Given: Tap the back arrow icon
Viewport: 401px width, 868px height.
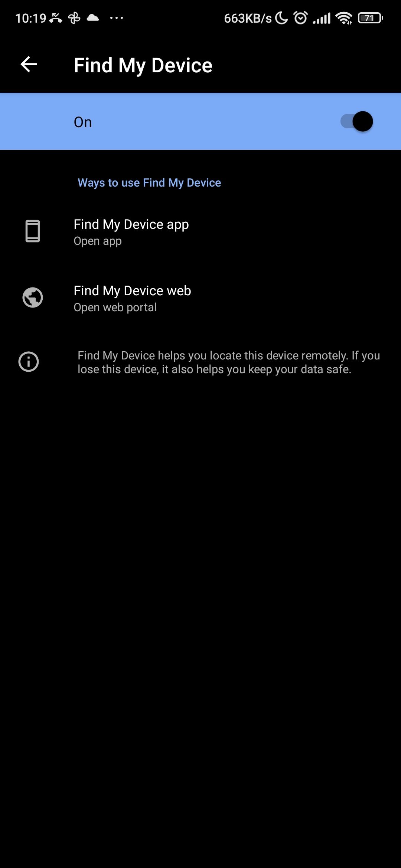Looking at the screenshot, I should point(29,65).
